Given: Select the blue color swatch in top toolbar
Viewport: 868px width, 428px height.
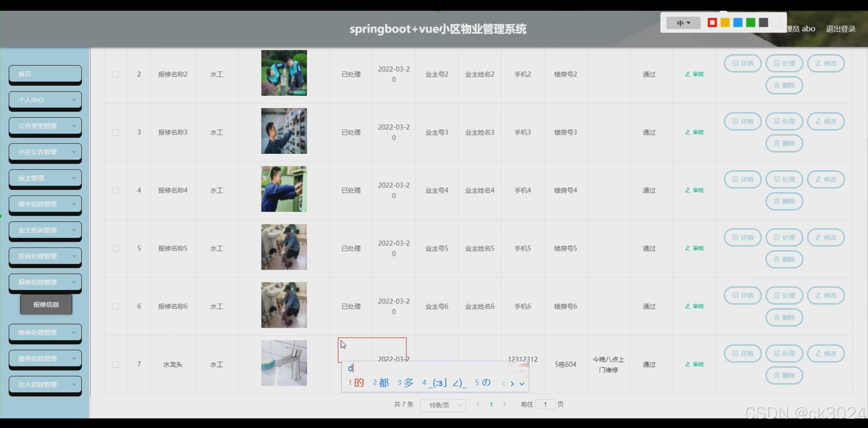Looking at the screenshot, I should pos(737,22).
